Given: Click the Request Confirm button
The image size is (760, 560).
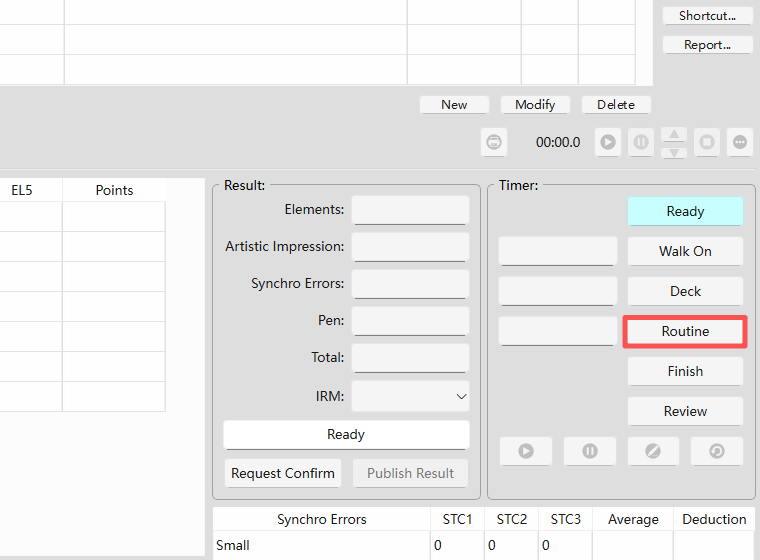Looking at the screenshot, I should click(283, 473).
